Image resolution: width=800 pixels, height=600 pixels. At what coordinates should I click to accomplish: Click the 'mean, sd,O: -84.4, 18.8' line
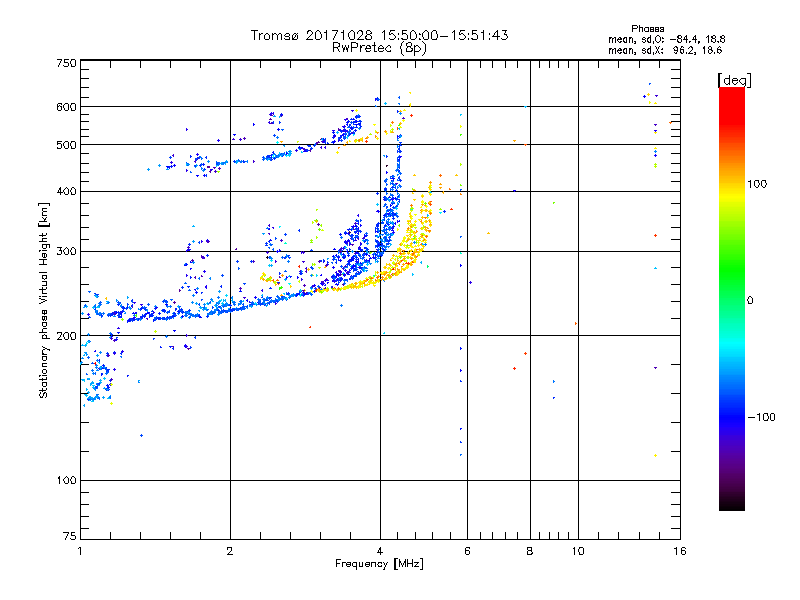[666, 39]
